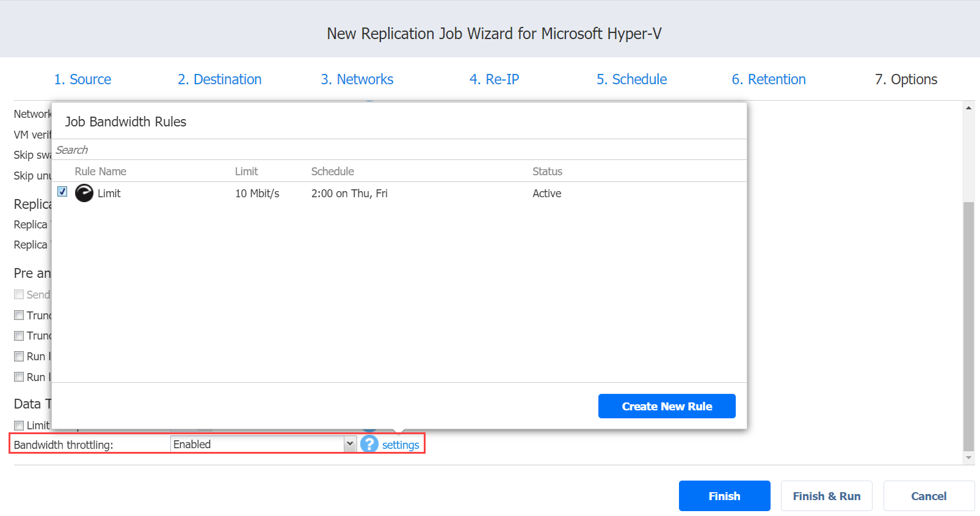980x516 pixels.
Task: Click the schedule 2:00 on Thu, Fri
Action: tap(349, 194)
